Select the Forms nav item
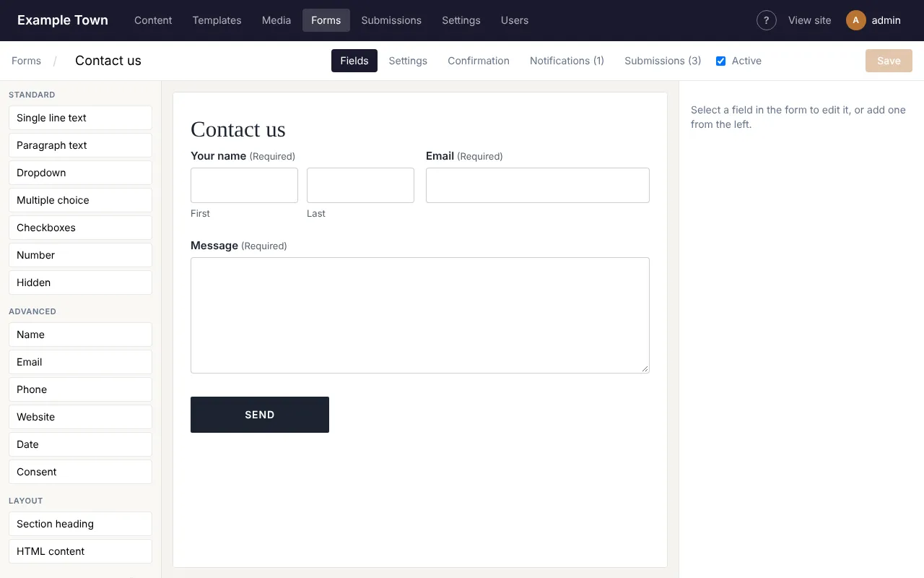This screenshot has width=924, height=578. [326, 20]
